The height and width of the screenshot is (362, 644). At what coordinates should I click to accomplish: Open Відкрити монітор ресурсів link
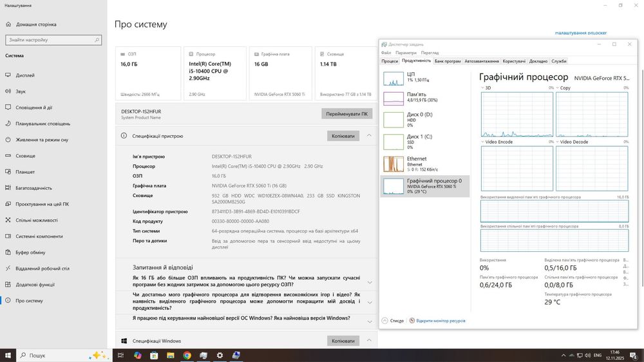(440, 321)
